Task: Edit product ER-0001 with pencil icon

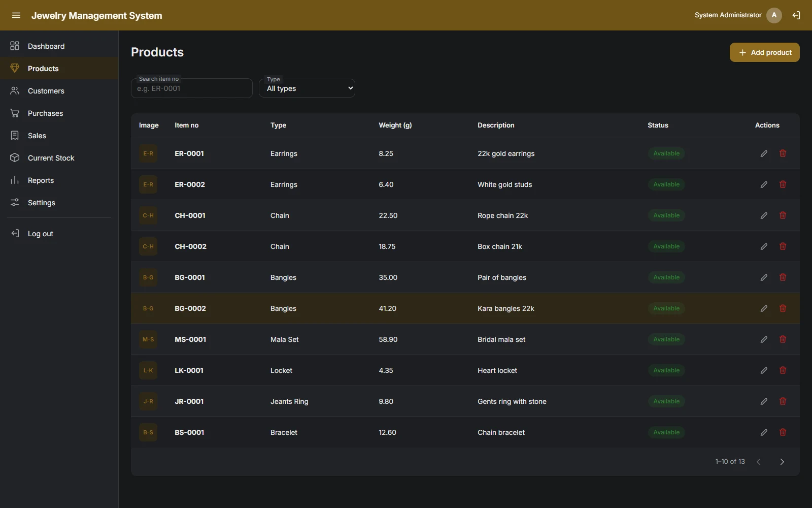Action: tap(764, 153)
